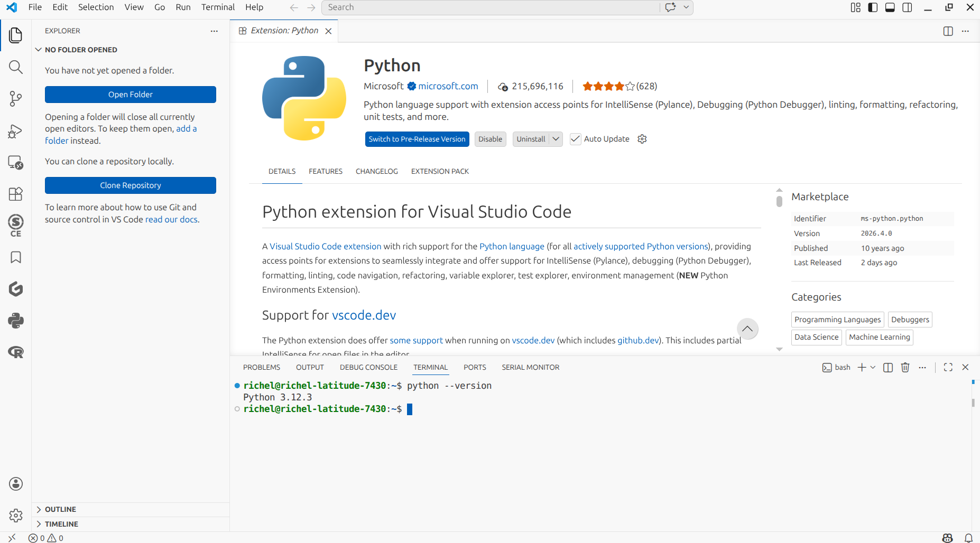Show the Problems panel tab
Image resolution: width=980 pixels, height=543 pixels.
[x=262, y=367]
